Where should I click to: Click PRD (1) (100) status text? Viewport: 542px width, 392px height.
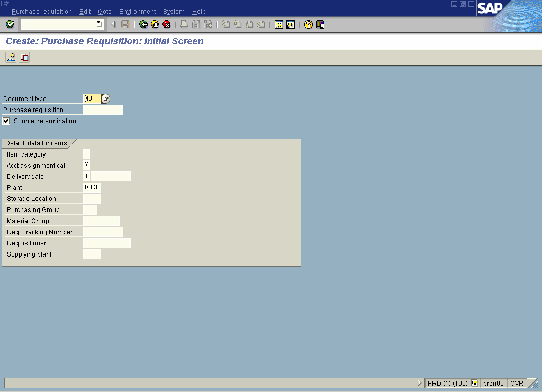tap(448, 383)
